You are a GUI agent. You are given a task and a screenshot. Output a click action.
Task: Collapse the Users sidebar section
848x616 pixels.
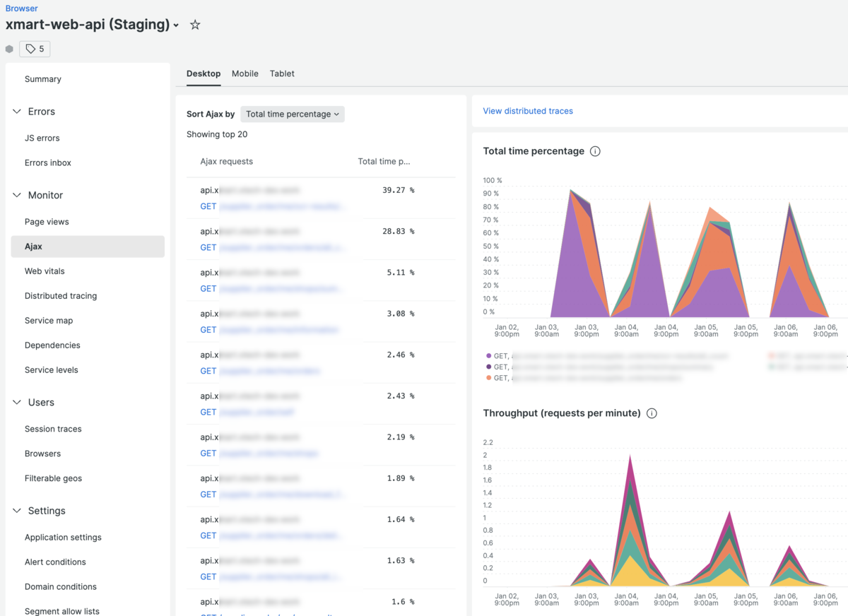tap(17, 402)
